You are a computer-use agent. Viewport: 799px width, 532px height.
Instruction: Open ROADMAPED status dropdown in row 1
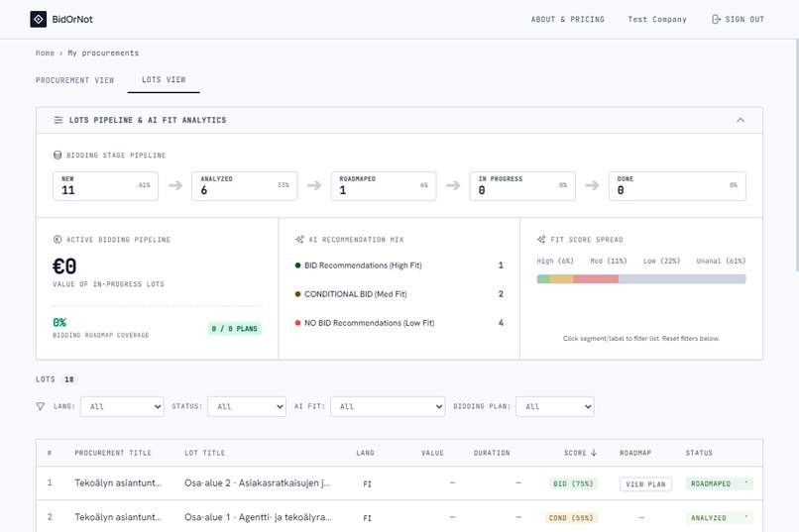pos(720,483)
